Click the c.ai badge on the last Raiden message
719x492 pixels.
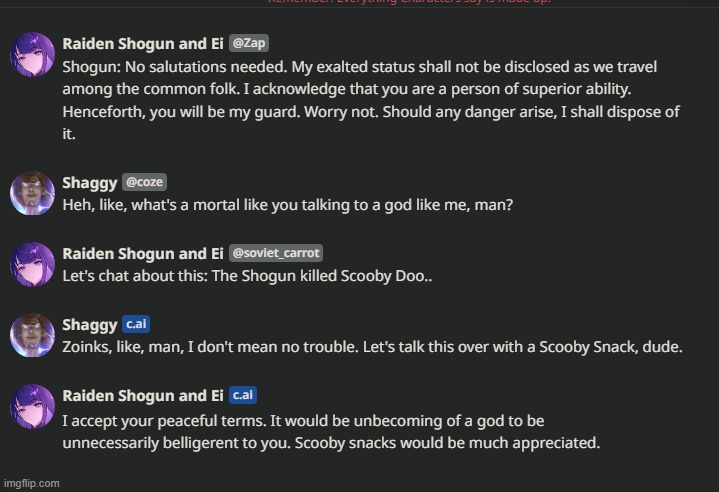coord(242,396)
